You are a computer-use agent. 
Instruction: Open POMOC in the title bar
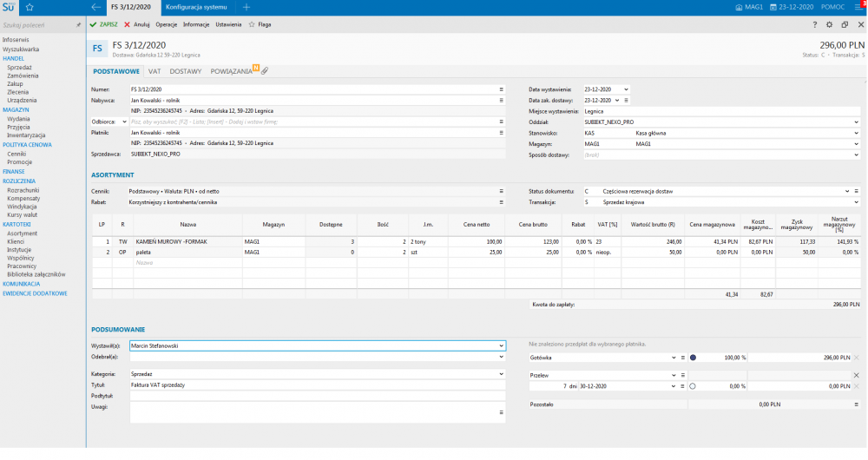click(832, 7)
